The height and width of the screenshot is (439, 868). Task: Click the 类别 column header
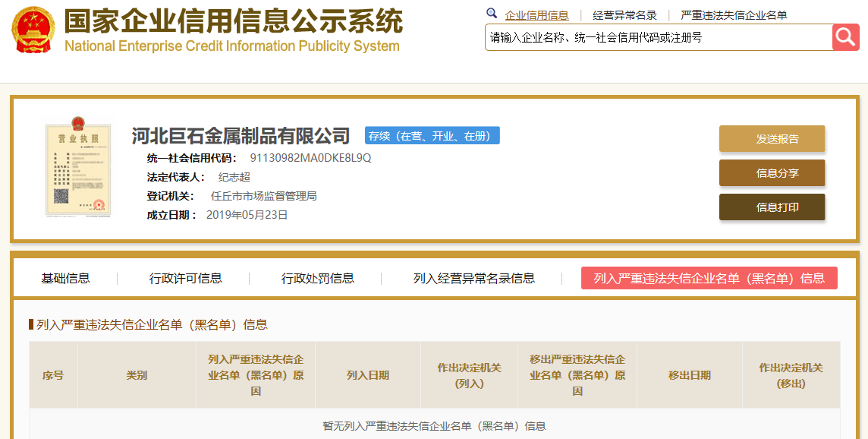pos(137,375)
